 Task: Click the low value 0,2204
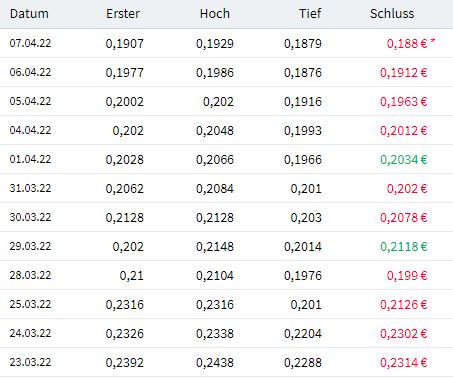(303, 334)
